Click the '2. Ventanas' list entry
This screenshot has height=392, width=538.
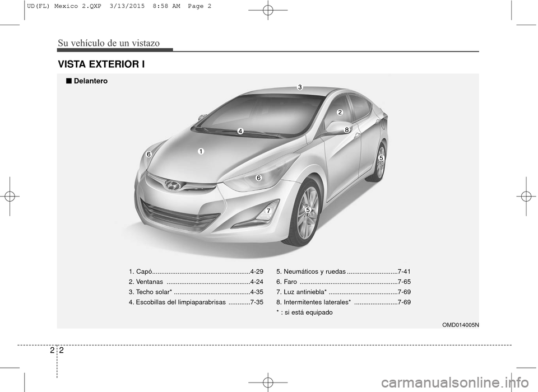point(196,282)
